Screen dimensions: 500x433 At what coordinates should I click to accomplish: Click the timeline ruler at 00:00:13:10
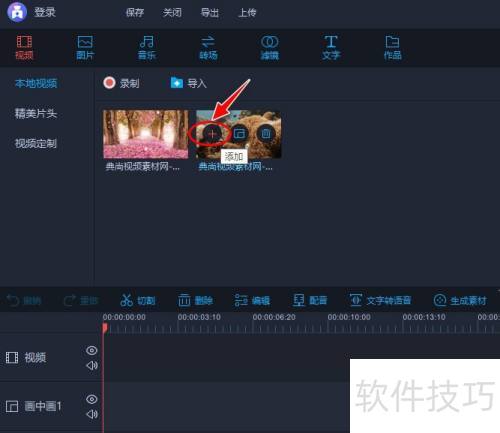(424, 317)
